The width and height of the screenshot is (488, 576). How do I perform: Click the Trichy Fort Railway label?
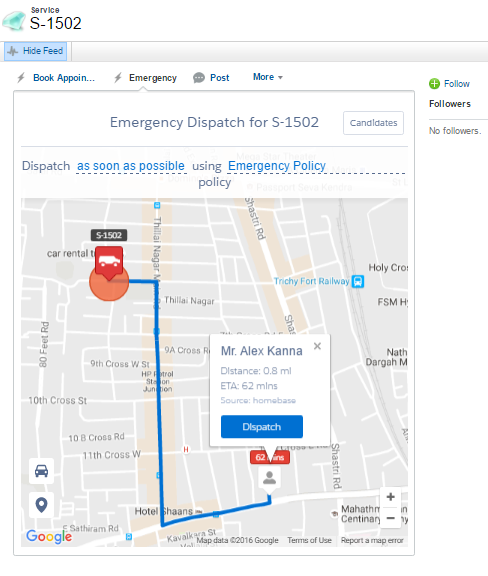[311, 281]
